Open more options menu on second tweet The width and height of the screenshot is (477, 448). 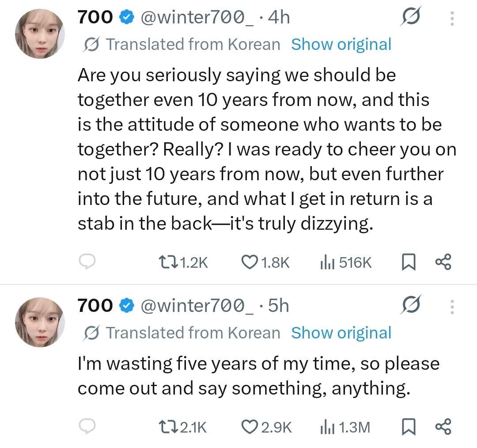(452, 307)
